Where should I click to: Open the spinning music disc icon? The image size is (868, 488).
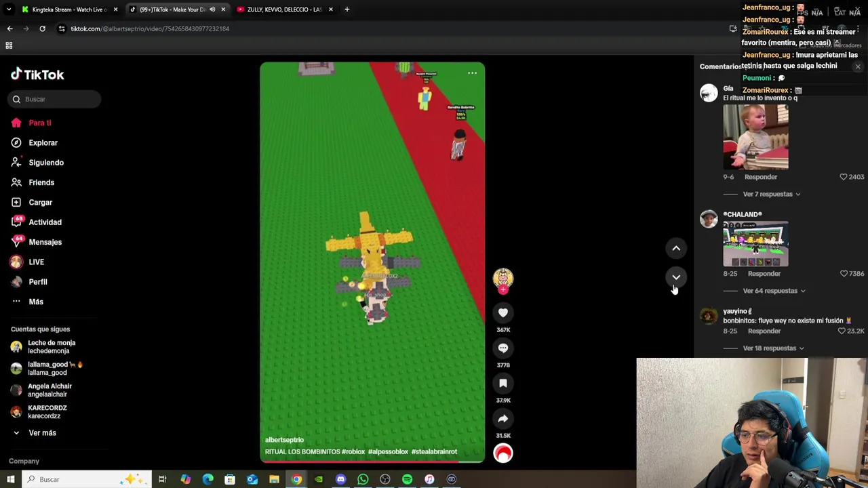pyautogui.click(x=503, y=453)
